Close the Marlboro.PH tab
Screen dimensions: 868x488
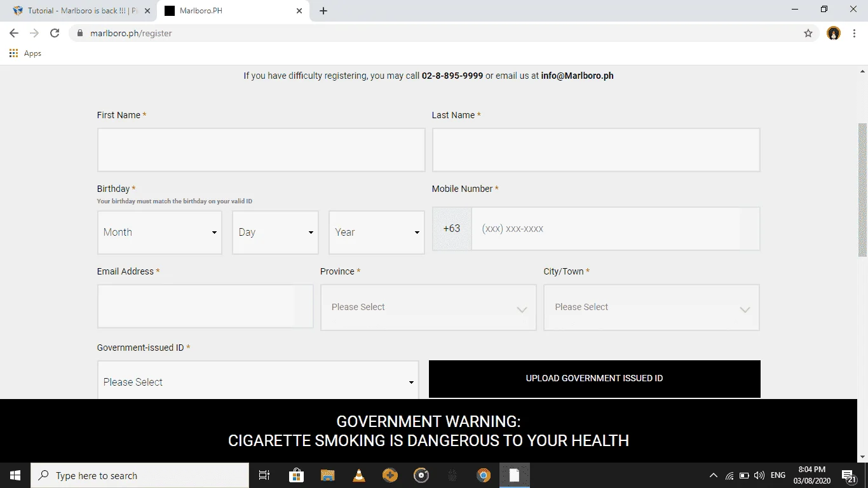299,11
